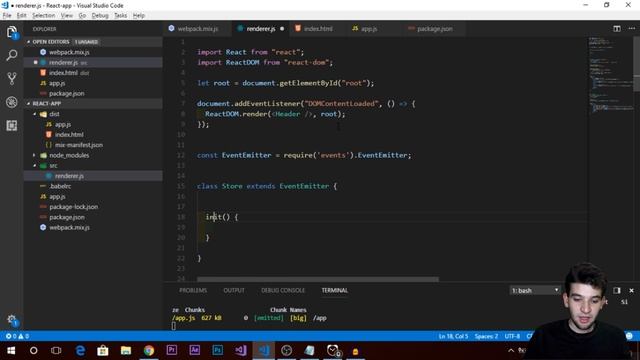Toggle the terminal panel position icon
Viewport: 640px width, 360px height.
pos(617,290)
